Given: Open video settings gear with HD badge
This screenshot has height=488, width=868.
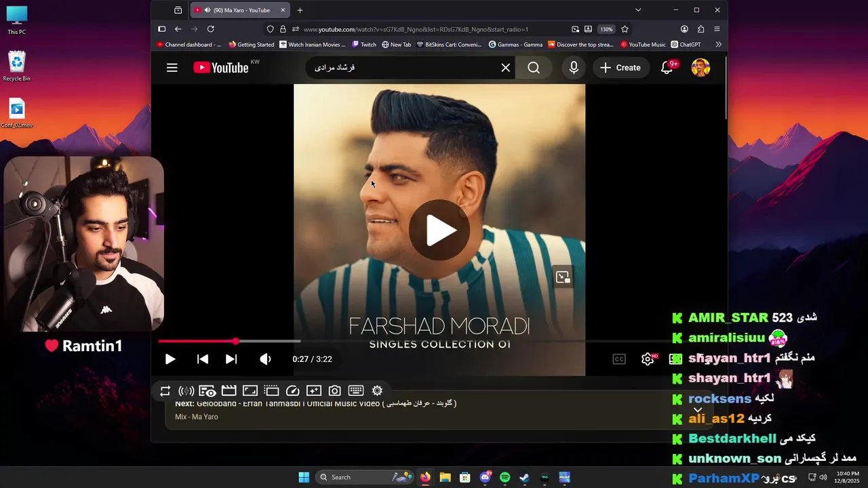Looking at the screenshot, I should 649,359.
